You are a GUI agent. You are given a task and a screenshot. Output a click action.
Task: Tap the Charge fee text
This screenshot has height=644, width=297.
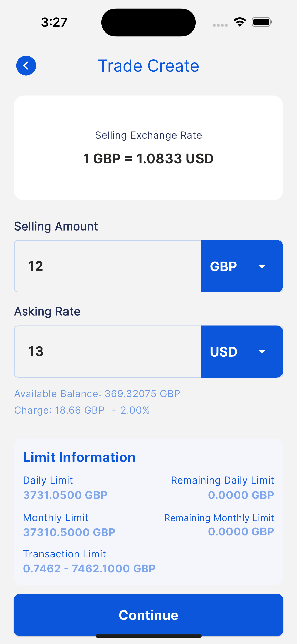tap(82, 410)
